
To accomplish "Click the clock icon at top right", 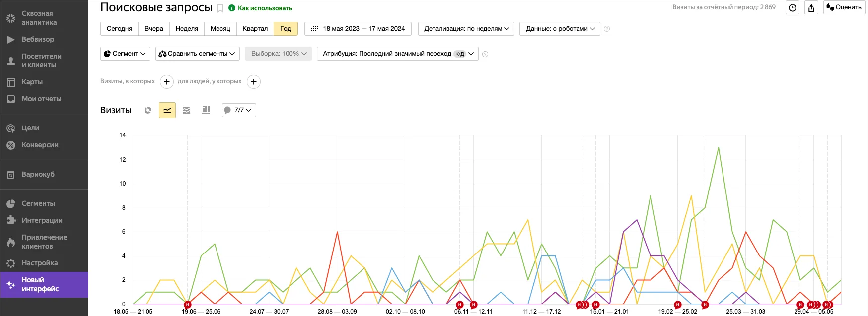I will [x=793, y=8].
